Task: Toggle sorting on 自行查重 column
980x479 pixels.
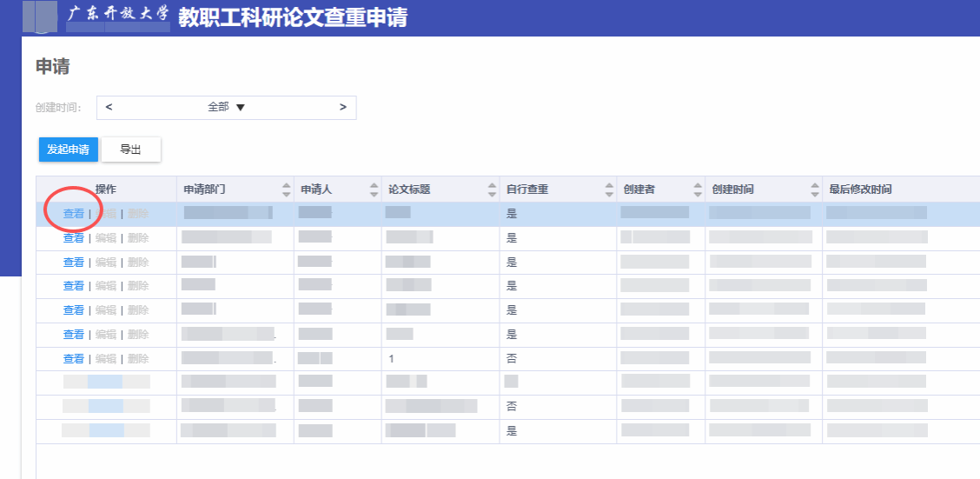Action: click(x=610, y=190)
